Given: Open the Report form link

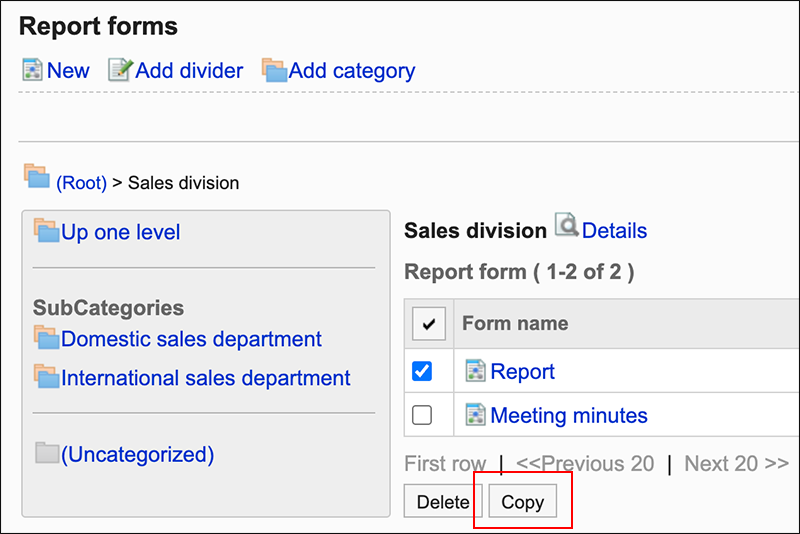Looking at the screenshot, I should [522, 371].
